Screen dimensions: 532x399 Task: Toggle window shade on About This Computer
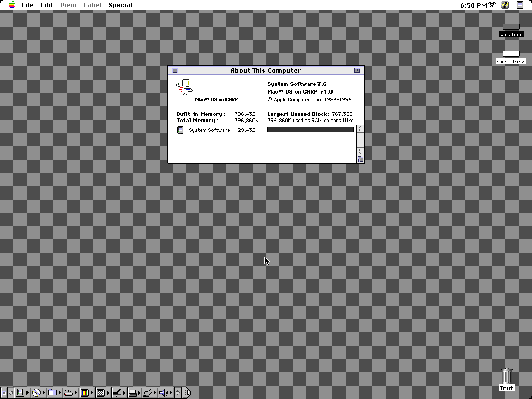pos(357,71)
